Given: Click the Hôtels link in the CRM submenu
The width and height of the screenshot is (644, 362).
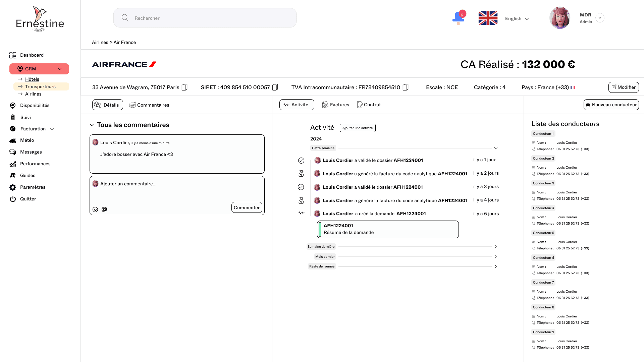Looking at the screenshot, I should click(x=32, y=79).
